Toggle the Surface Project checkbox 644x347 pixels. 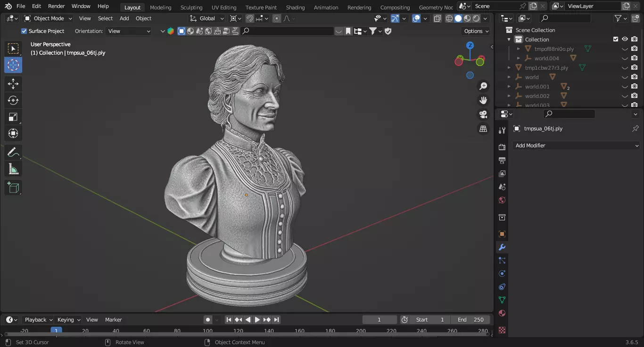[x=24, y=31]
